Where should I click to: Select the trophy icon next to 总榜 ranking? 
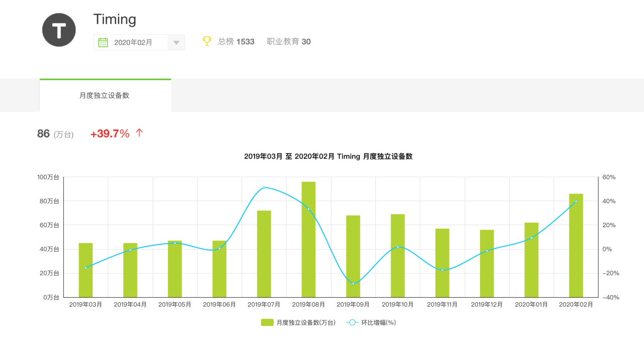[x=207, y=42]
